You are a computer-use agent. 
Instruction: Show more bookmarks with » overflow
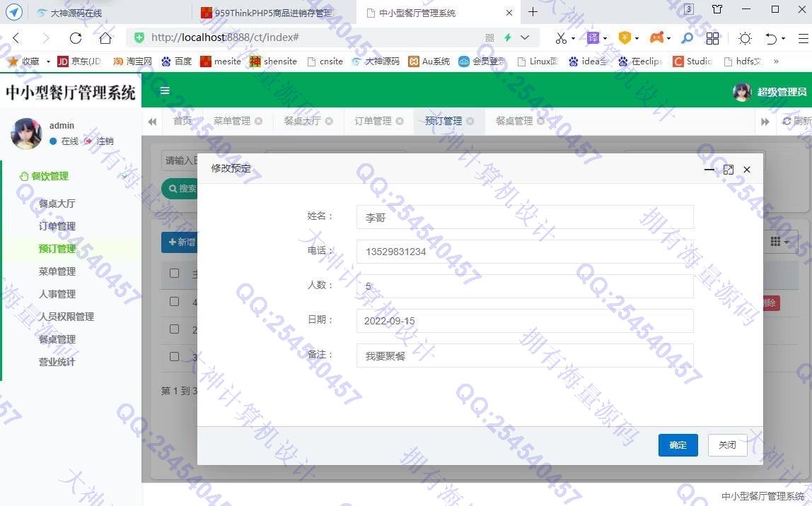click(776, 61)
